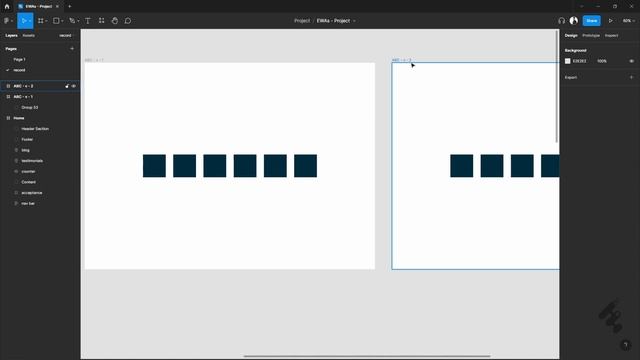Image resolution: width=640 pixels, height=360 pixels.
Task: Open Move tool options dropdown arrow
Action: coord(30,21)
